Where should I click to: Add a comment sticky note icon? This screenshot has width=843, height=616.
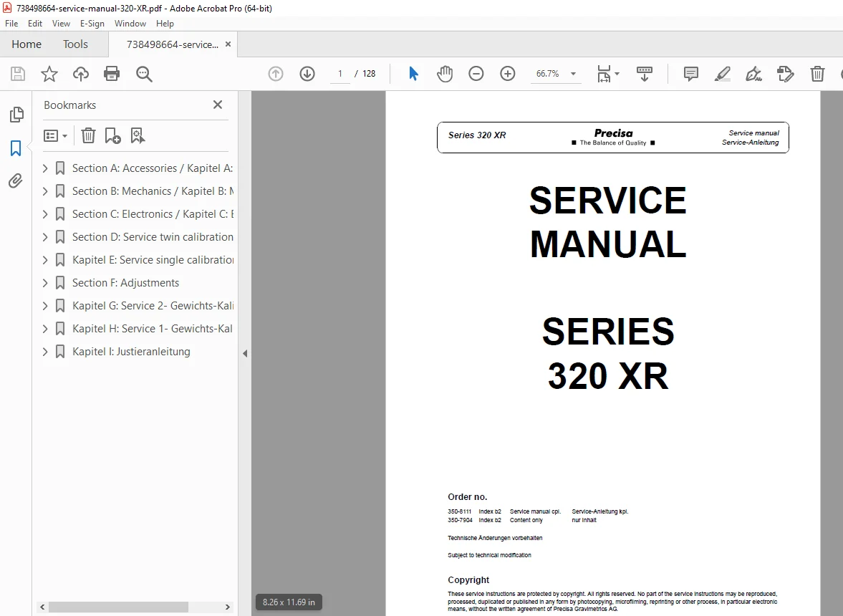pyautogui.click(x=691, y=74)
